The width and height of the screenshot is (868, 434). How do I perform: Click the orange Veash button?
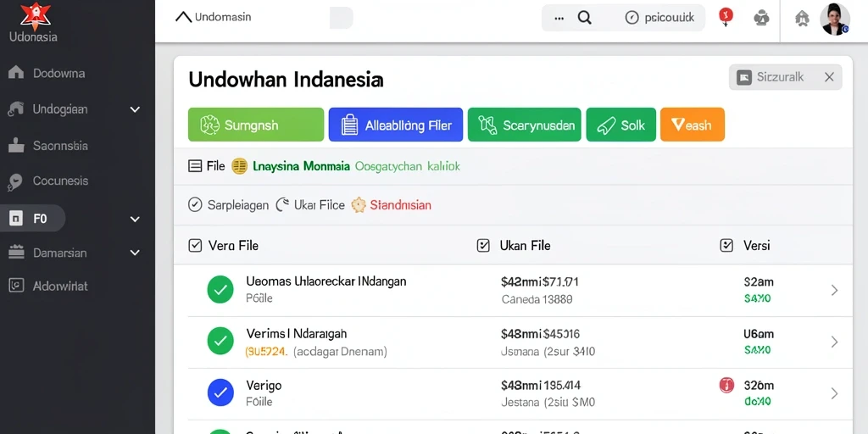693,125
